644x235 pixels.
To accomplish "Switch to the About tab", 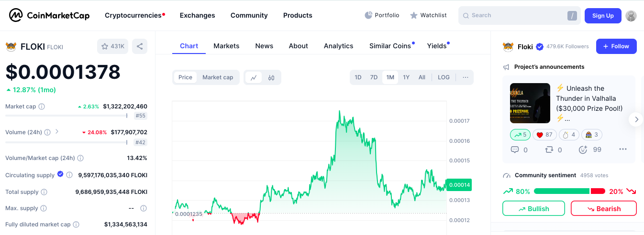I will point(298,46).
